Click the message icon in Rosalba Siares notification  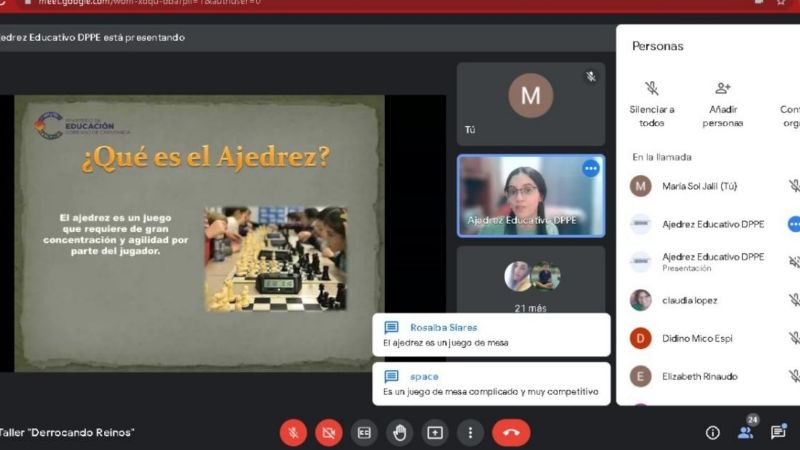(391, 327)
